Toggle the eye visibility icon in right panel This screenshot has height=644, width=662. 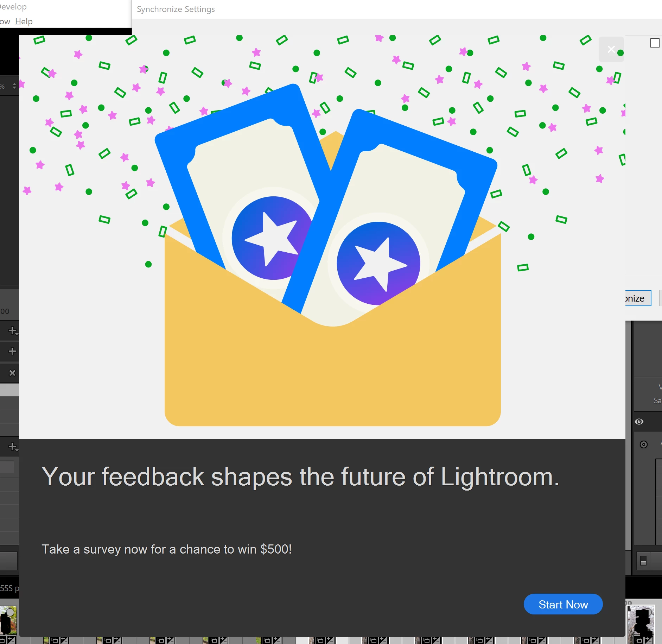[x=639, y=422]
